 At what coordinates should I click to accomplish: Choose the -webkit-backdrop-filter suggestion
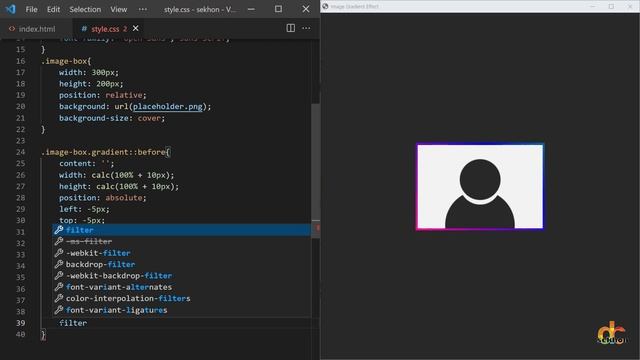pyautogui.click(x=181, y=276)
